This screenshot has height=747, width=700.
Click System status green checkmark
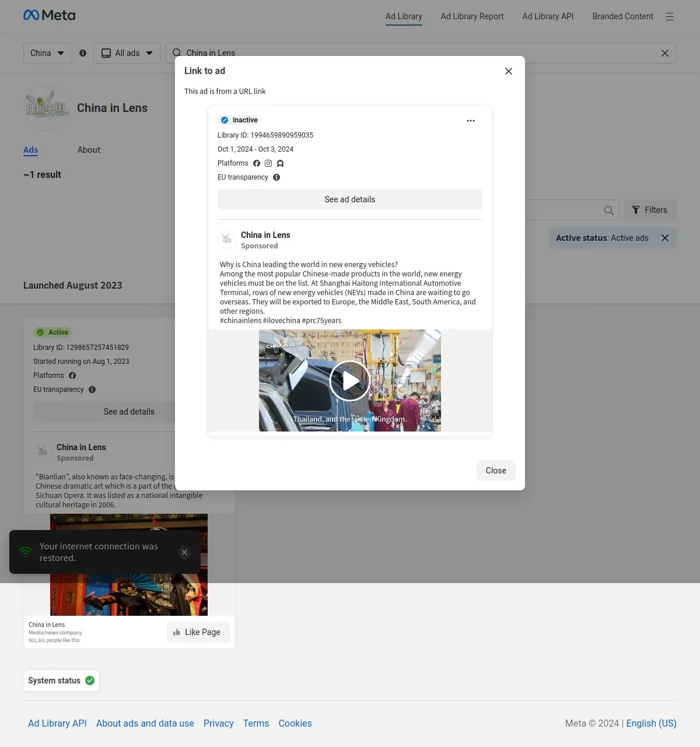click(90, 681)
